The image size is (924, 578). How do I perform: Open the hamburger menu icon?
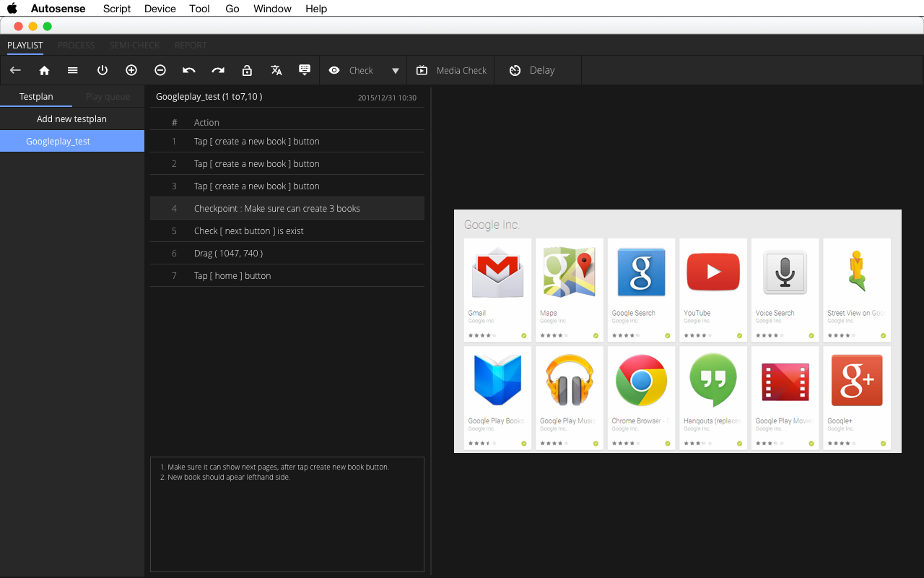[73, 70]
